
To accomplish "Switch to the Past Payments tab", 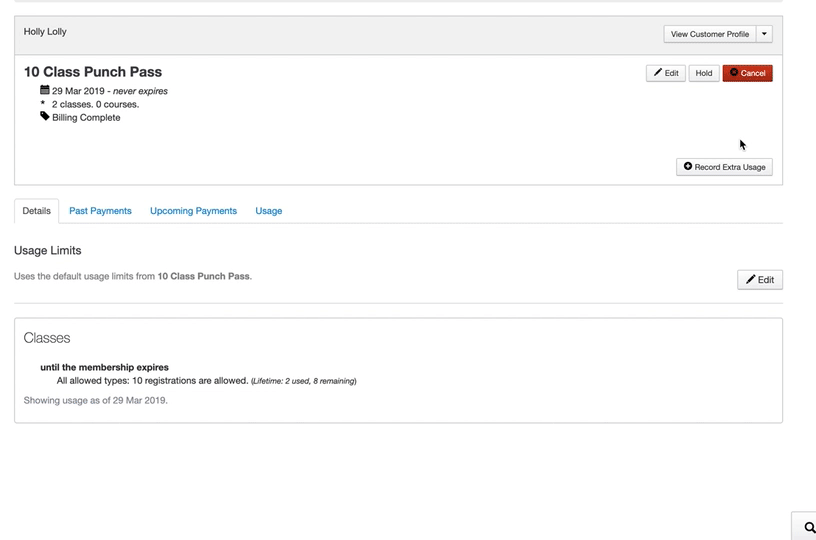I will tap(100, 211).
